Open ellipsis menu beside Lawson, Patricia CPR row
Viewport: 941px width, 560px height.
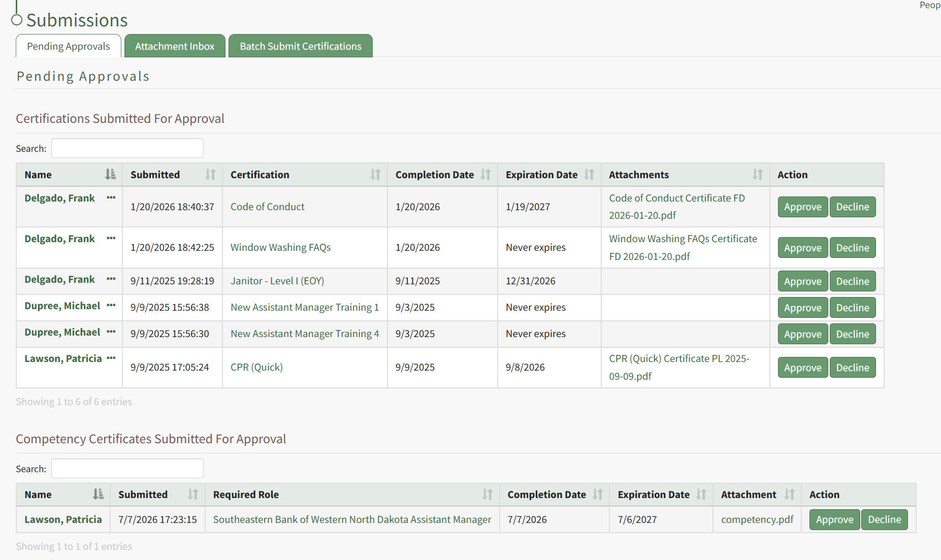[111, 358]
